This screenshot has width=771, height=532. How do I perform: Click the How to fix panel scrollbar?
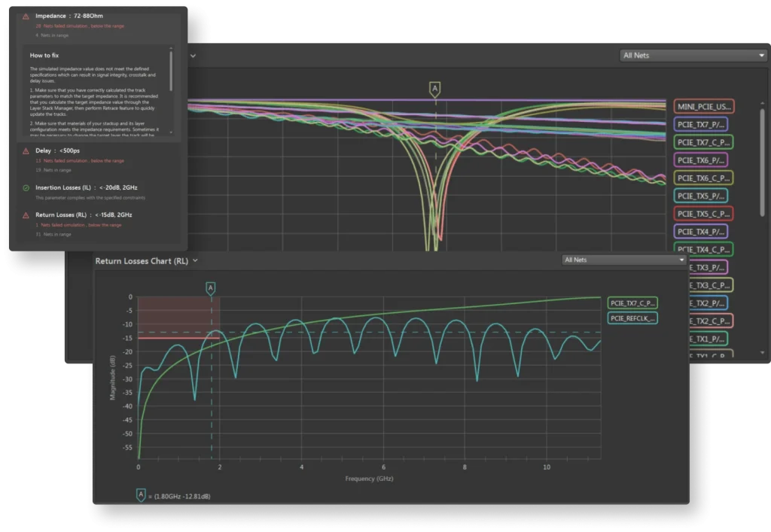[x=172, y=71]
